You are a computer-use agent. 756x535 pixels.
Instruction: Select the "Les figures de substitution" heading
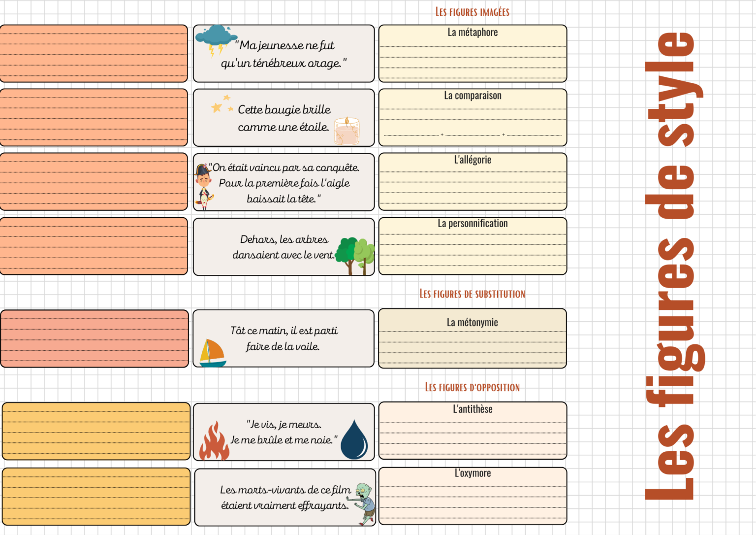coord(472,294)
